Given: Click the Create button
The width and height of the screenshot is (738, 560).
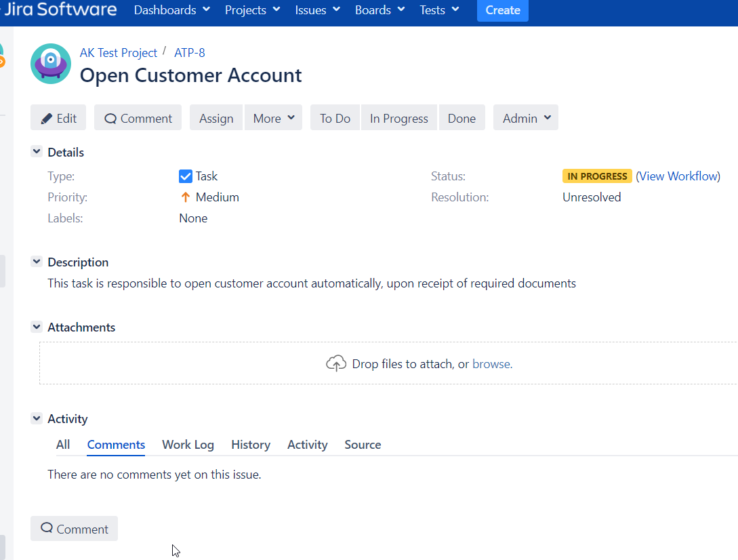Looking at the screenshot, I should [x=503, y=10].
